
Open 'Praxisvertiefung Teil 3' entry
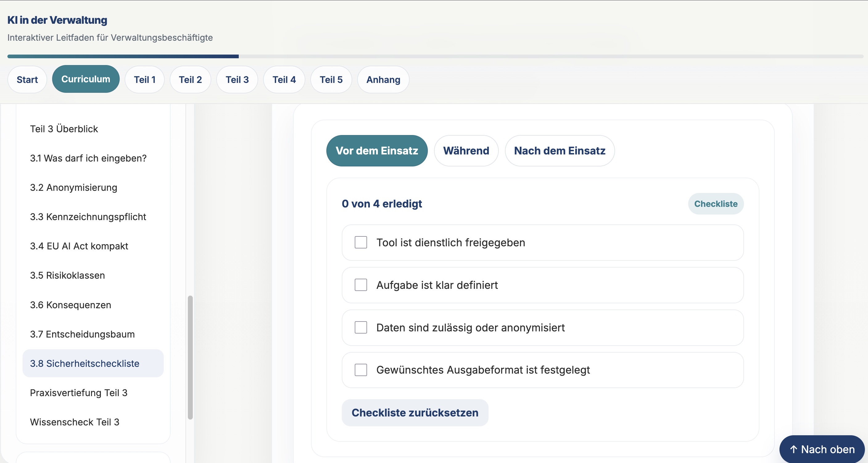coord(93,393)
